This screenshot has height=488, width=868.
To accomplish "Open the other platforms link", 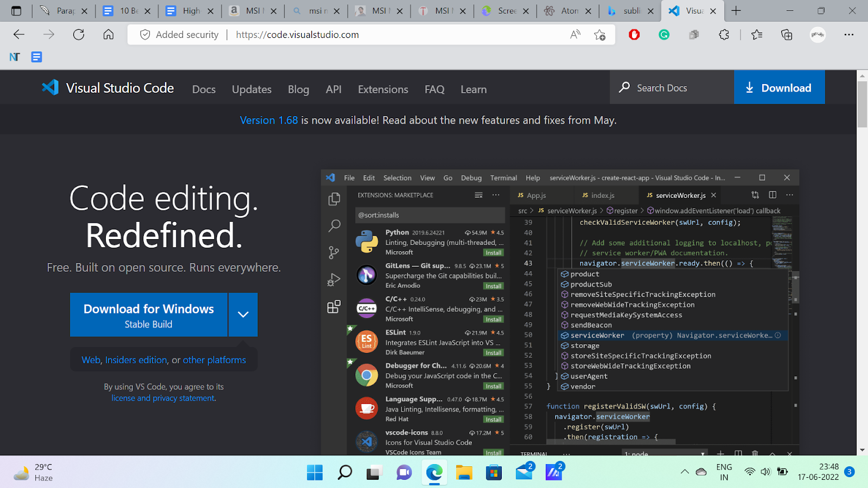I will coord(214,360).
